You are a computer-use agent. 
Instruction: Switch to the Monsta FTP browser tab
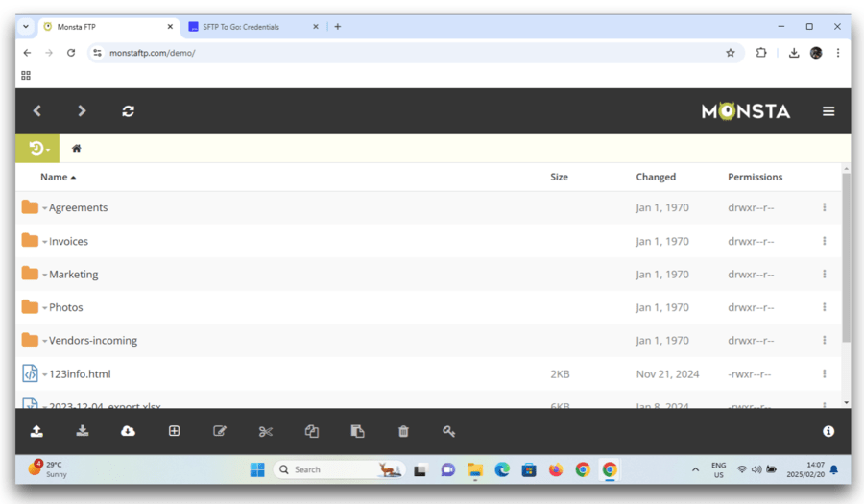pos(108,27)
